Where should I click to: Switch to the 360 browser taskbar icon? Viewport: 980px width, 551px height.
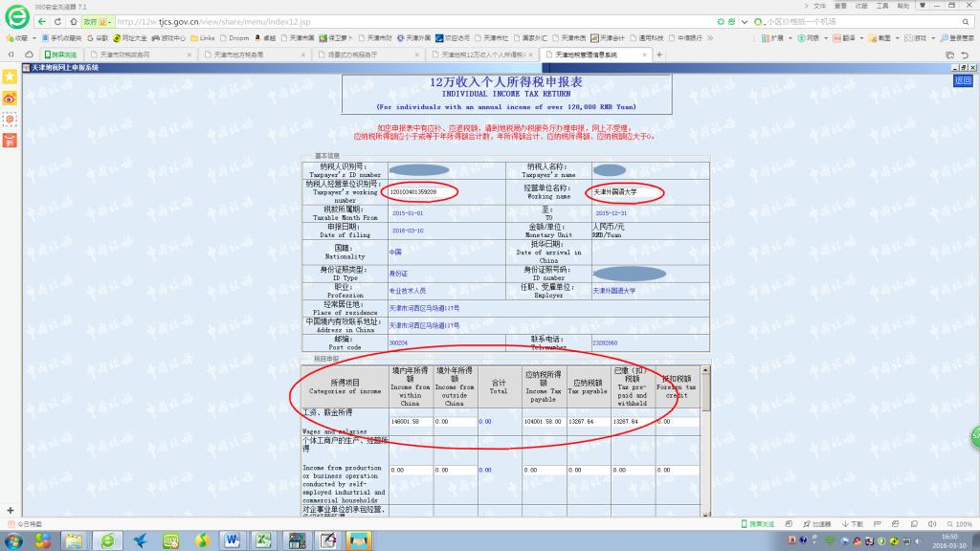pos(107,540)
